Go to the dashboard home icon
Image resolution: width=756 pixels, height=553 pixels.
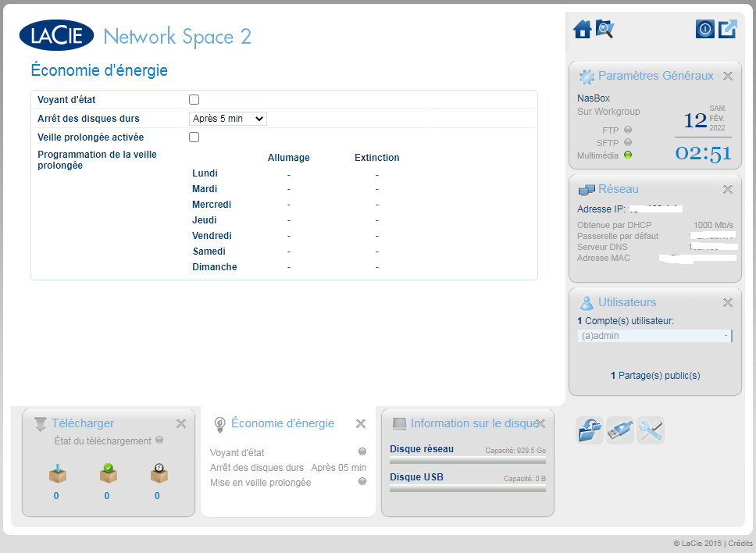tap(582, 30)
